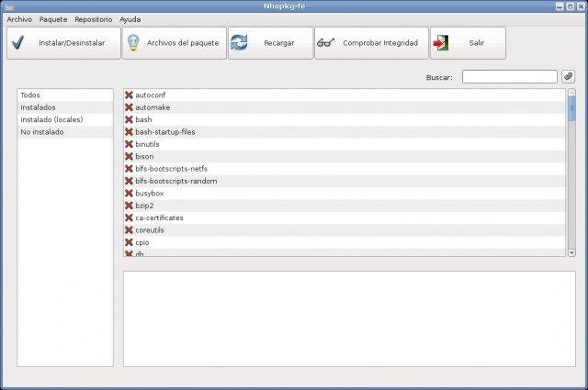588x390 pixels.
Task: Click the red X icon beside bzip2
Action: coord(129,206)
